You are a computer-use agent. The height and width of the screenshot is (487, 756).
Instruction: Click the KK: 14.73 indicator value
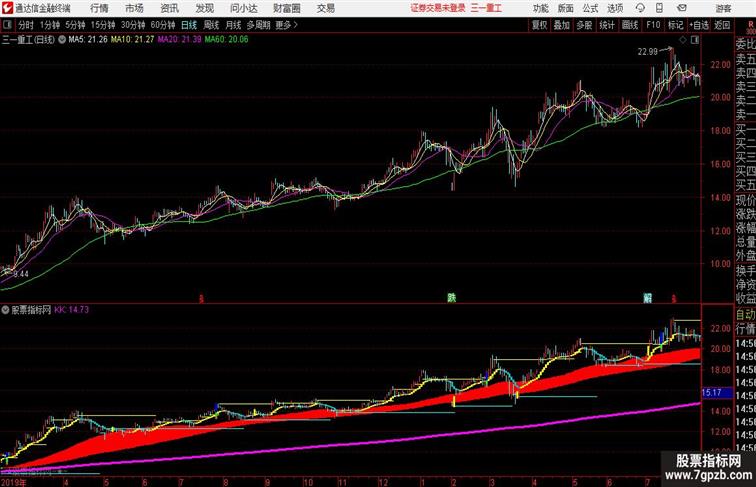click(x=71, y=310)
